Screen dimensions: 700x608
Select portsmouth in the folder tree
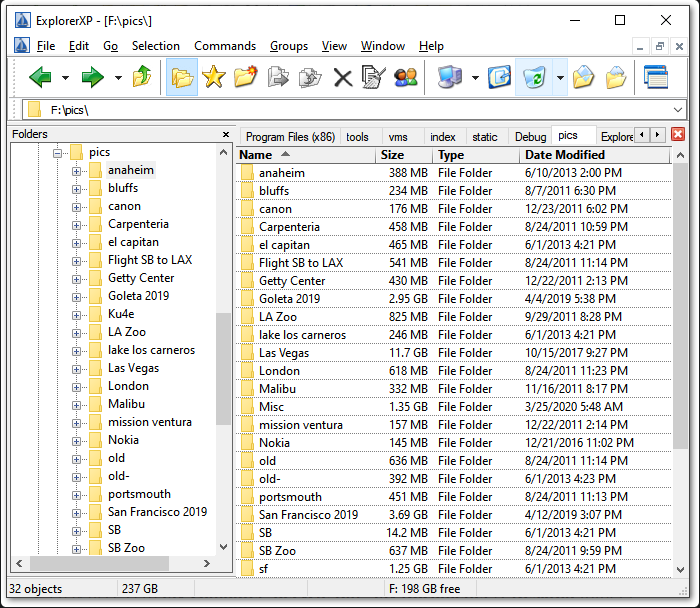[x=139, y=494]
